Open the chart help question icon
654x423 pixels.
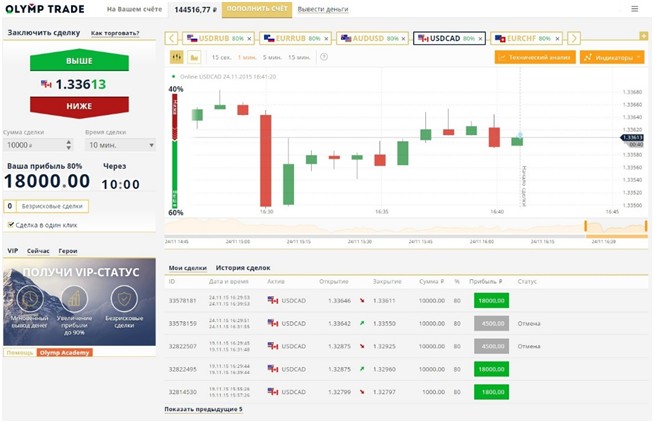324,57
